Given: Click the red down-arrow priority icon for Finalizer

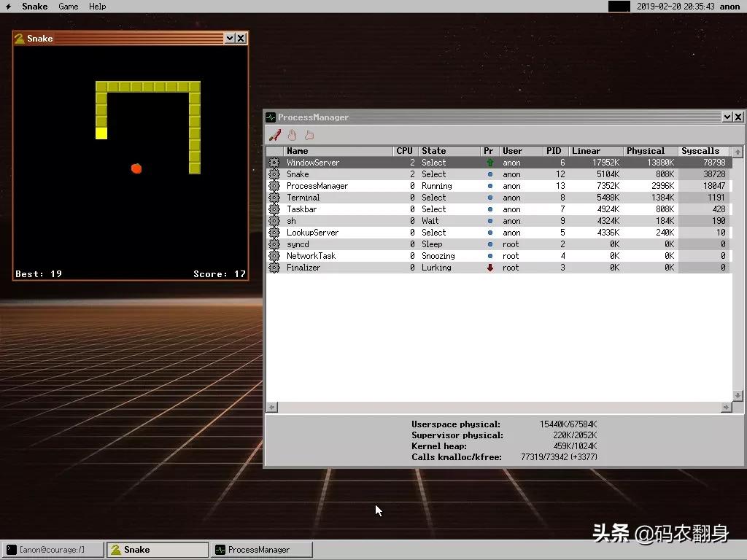Looking at the screenshot, I should [x=489, y=268].
